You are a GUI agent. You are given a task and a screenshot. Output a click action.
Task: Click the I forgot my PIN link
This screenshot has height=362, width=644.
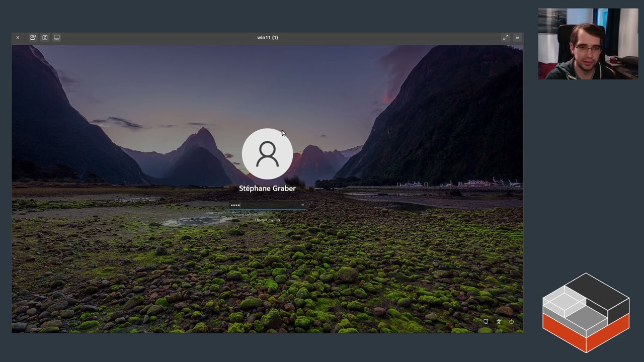pos(267,220)
